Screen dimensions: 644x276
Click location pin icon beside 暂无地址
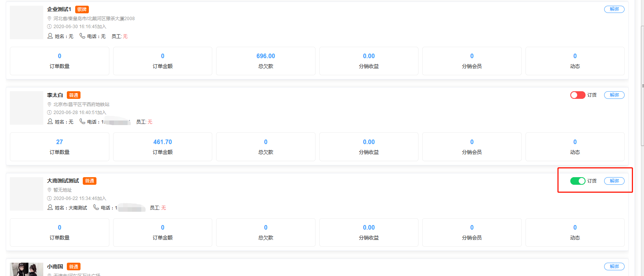click(x=49, y=190)
